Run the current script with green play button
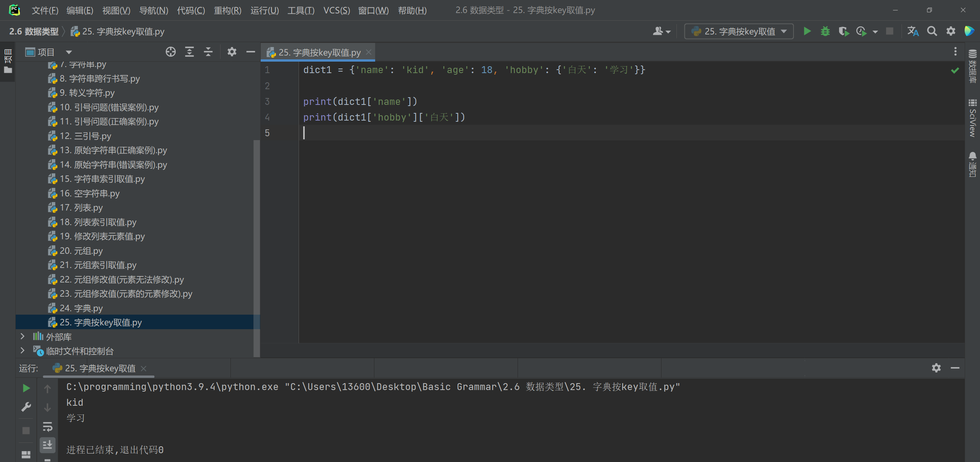The image size is (980, 462). click(807, 31)
